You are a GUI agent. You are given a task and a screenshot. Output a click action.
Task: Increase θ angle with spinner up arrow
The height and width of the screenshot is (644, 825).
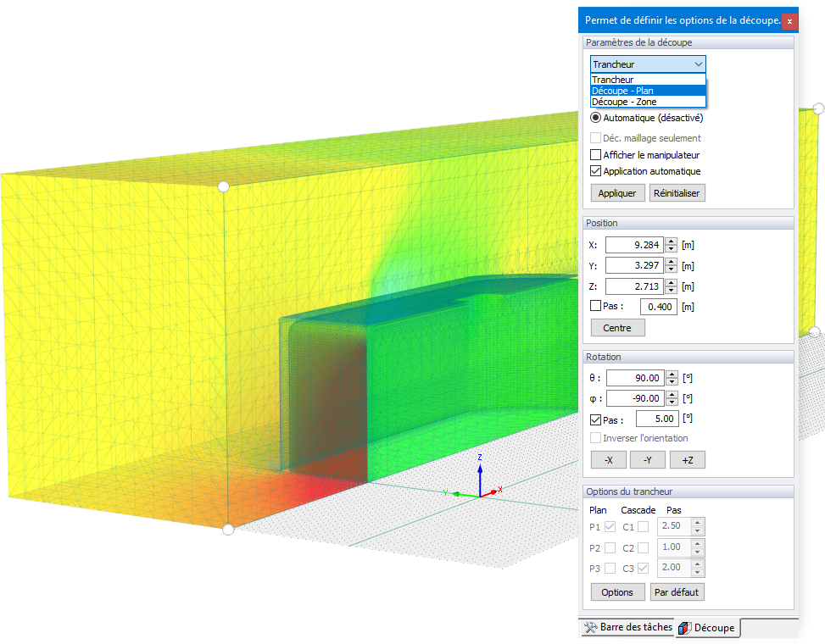click(672, 375)
